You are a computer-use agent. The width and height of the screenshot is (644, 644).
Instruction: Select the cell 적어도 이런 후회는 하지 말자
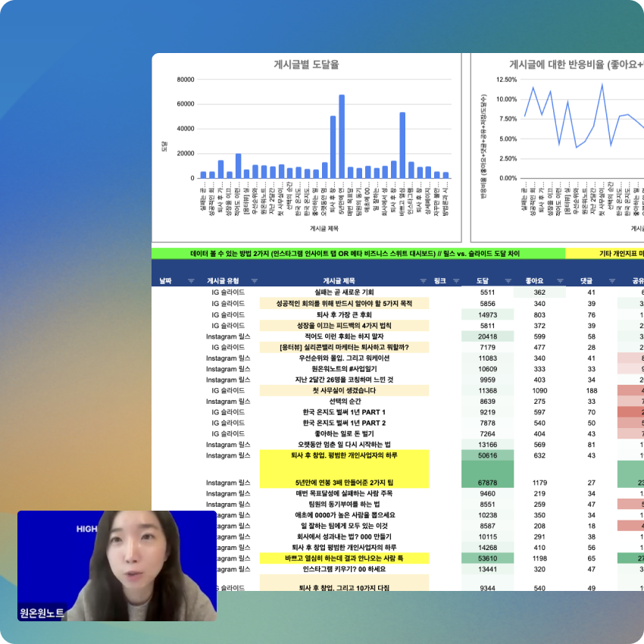click(x=344, y=336)
